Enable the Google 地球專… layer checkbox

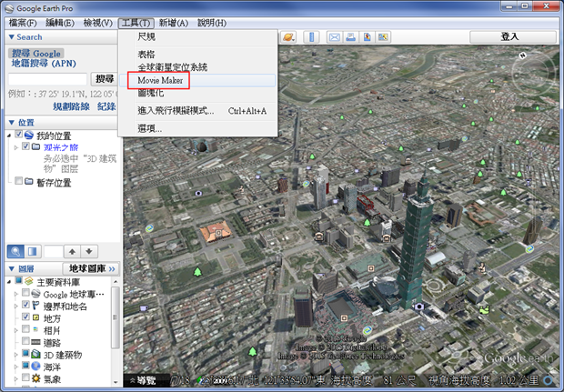click(25, 293)
